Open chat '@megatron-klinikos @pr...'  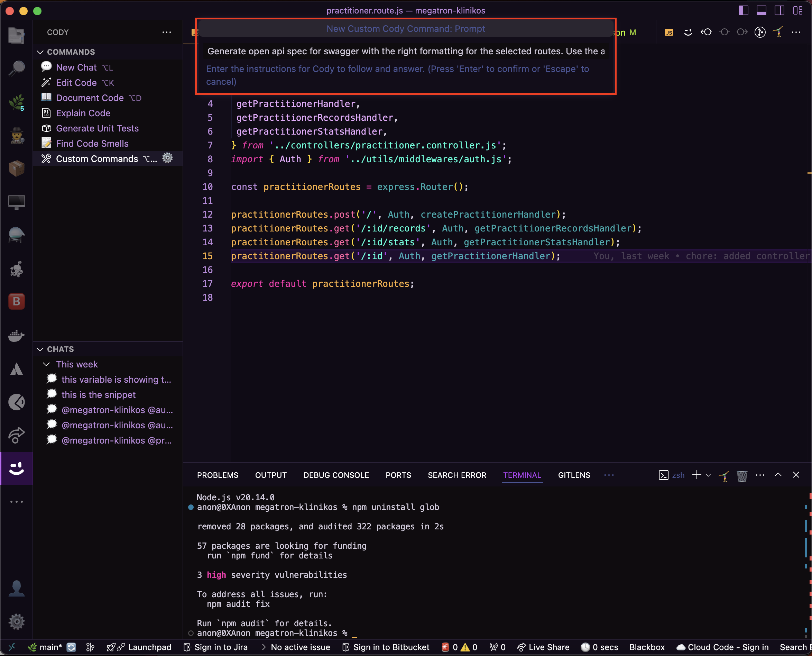click(108, 440)
